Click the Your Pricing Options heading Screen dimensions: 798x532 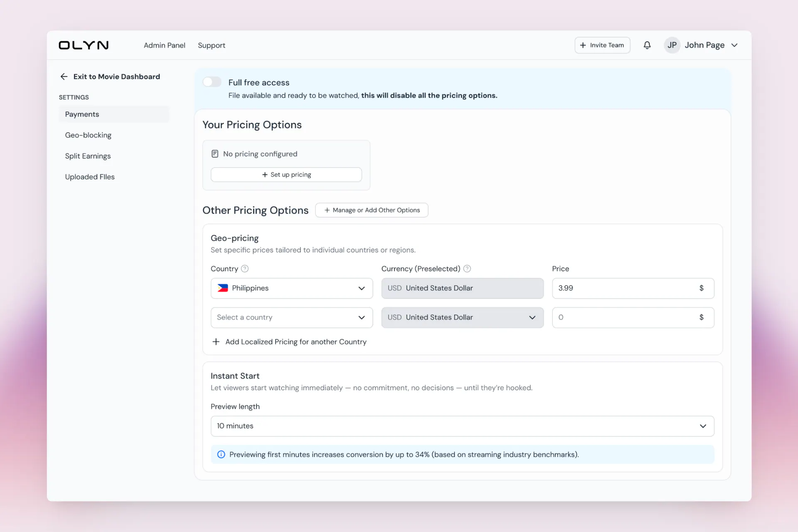coord(252,125)
